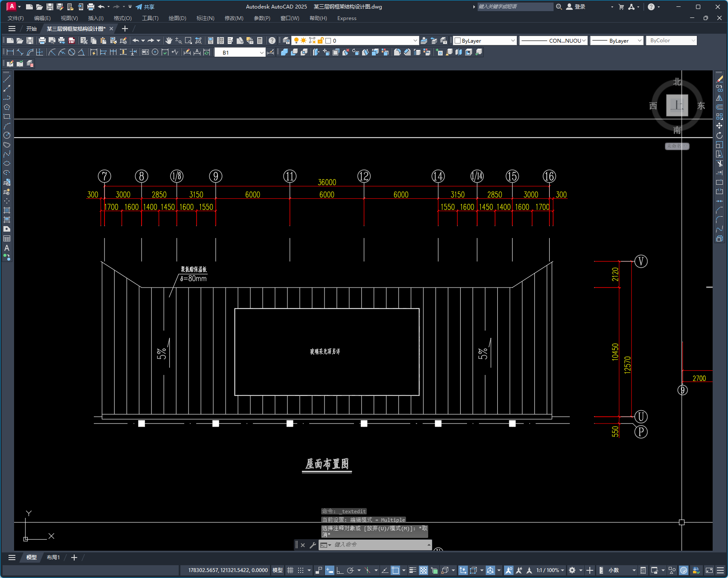
Task: Select the Hatch tool in draw toolbar
Action: coord(7,210)
